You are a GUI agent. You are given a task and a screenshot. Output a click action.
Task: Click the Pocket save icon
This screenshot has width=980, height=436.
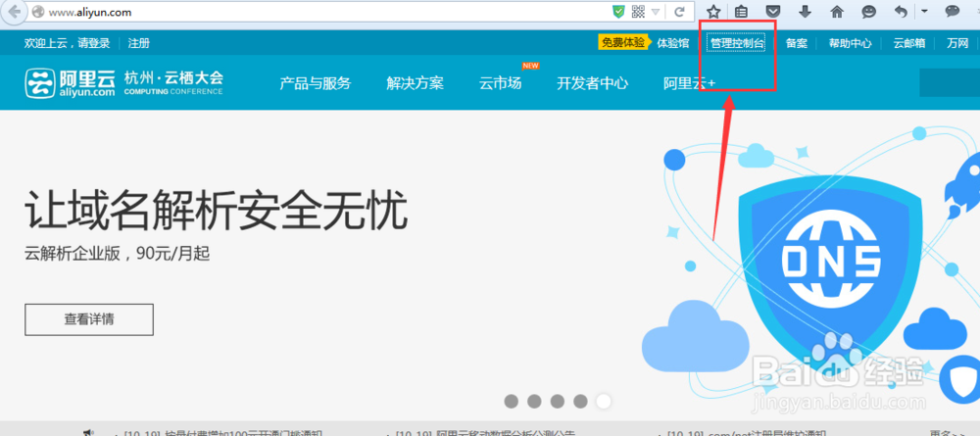(772, 11)
